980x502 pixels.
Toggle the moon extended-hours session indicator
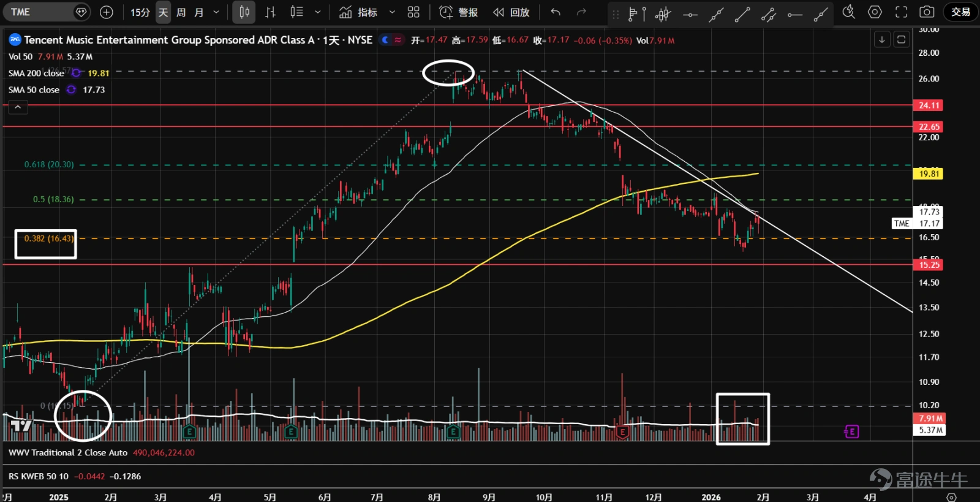[x=385, y=40]
